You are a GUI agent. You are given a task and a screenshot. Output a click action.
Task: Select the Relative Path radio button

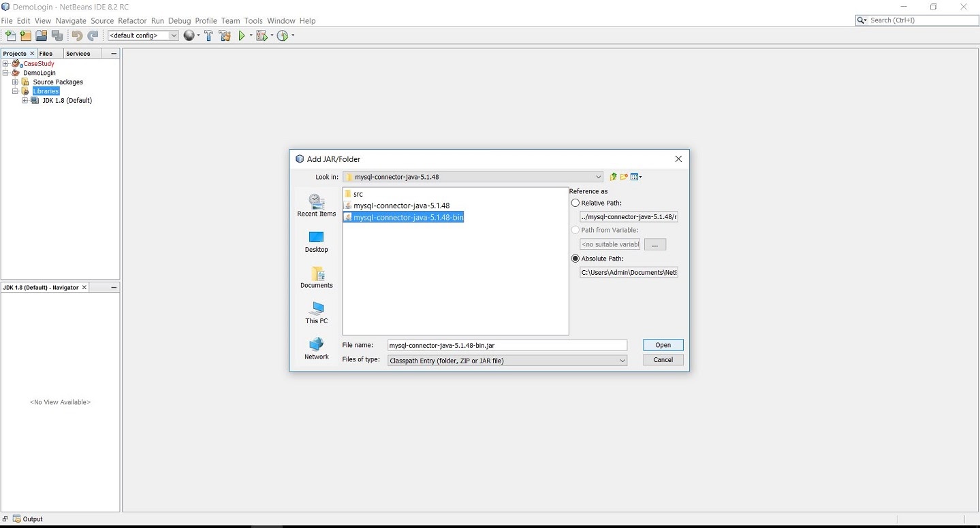coord(575,203)
